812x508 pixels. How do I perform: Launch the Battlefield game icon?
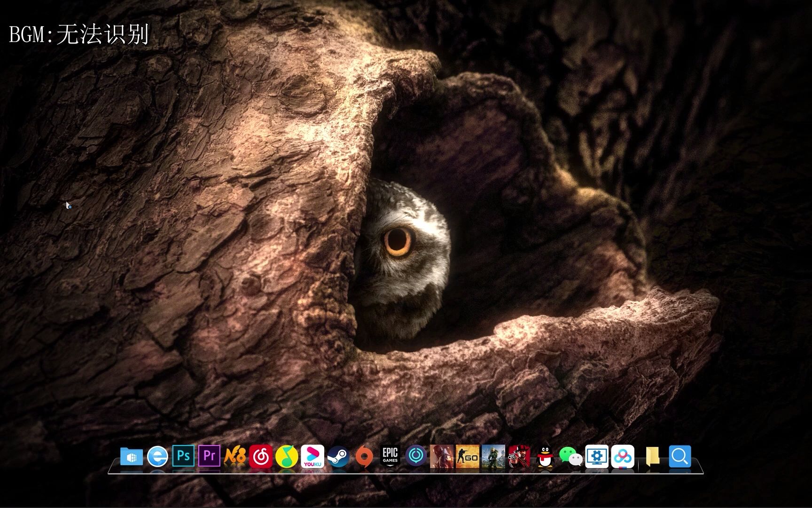pos(442,456)
